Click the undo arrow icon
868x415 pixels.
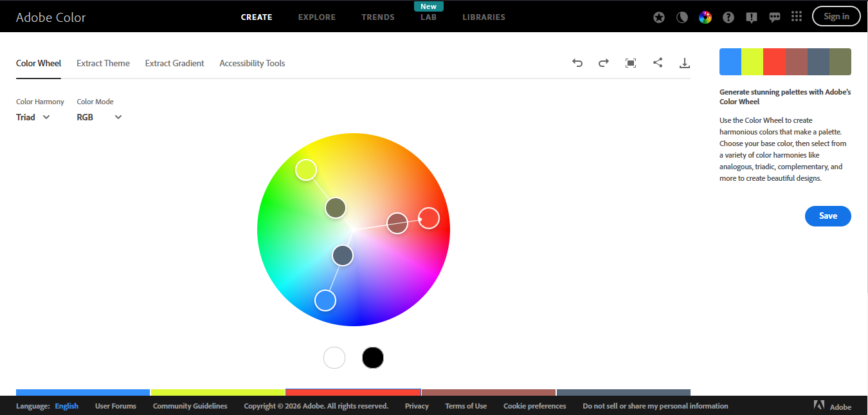coord(577,63)
